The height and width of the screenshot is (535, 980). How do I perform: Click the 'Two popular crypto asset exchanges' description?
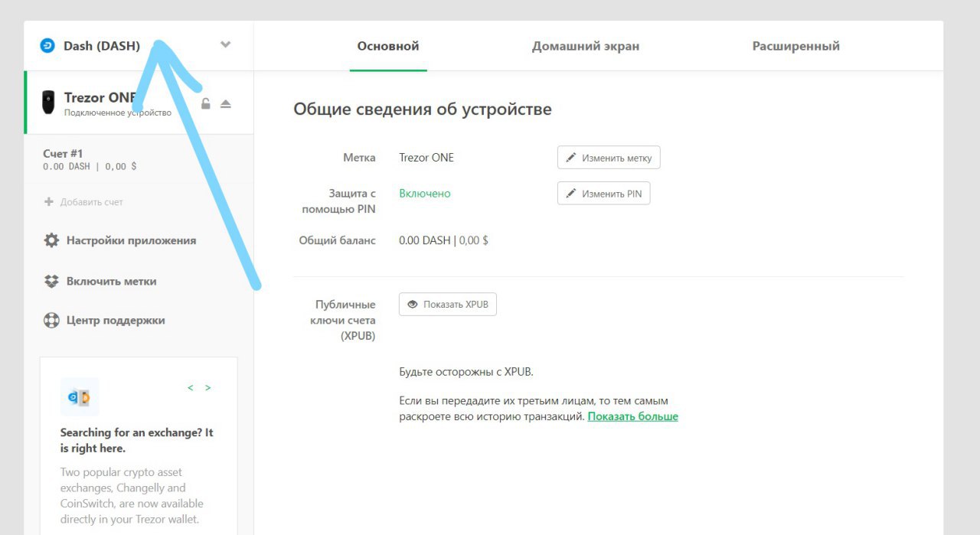coord(132,496)
